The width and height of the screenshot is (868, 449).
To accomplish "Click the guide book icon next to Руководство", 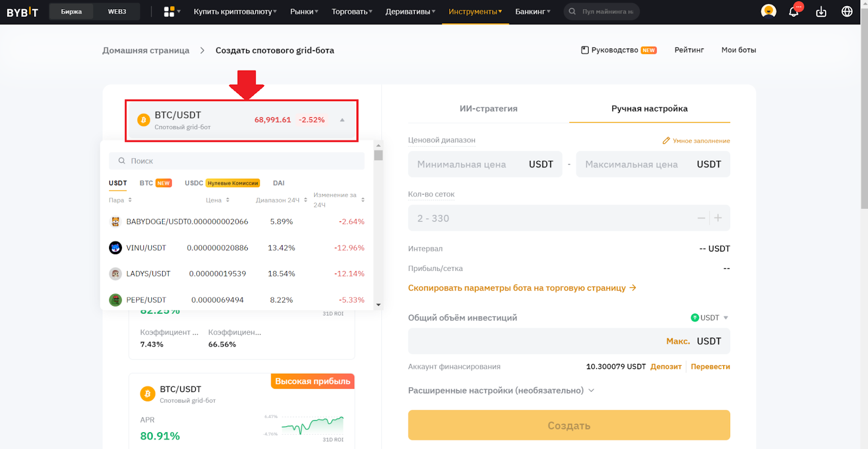I will click(x=585, y=50).
